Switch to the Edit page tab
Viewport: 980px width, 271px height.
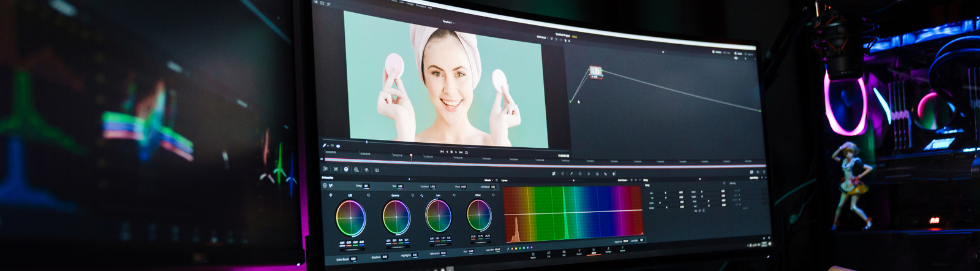[x=564, y=253]
